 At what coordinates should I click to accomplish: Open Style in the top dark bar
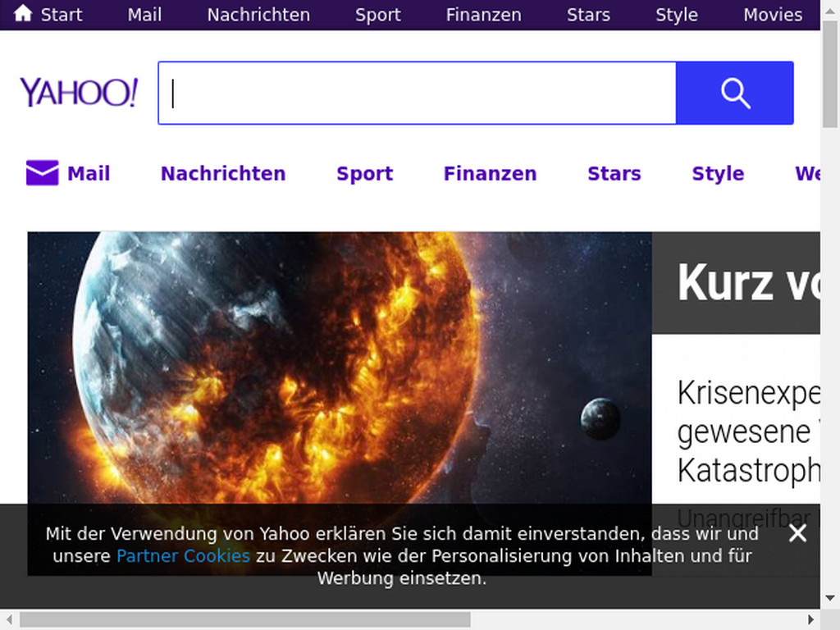(x=677, y=15)
